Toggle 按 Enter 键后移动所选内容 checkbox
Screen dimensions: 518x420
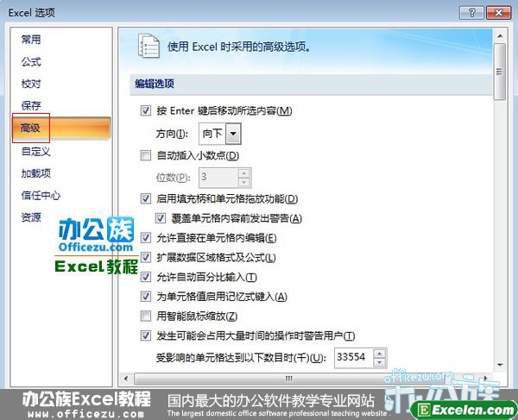(x=146, y=110)
